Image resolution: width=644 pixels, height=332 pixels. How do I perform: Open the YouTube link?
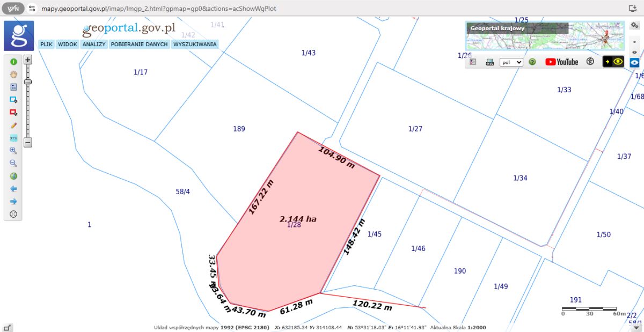pos(561,62)
